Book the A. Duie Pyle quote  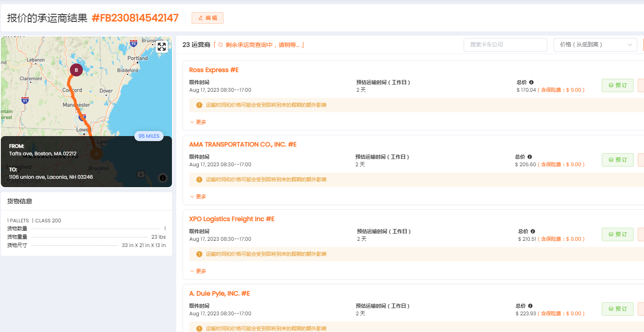[617, 309]
